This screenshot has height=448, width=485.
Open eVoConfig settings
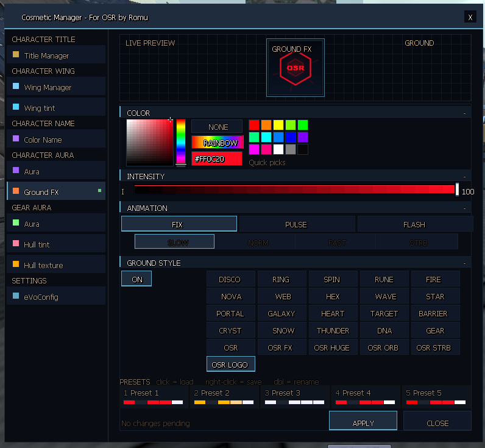tap(56, 297)
